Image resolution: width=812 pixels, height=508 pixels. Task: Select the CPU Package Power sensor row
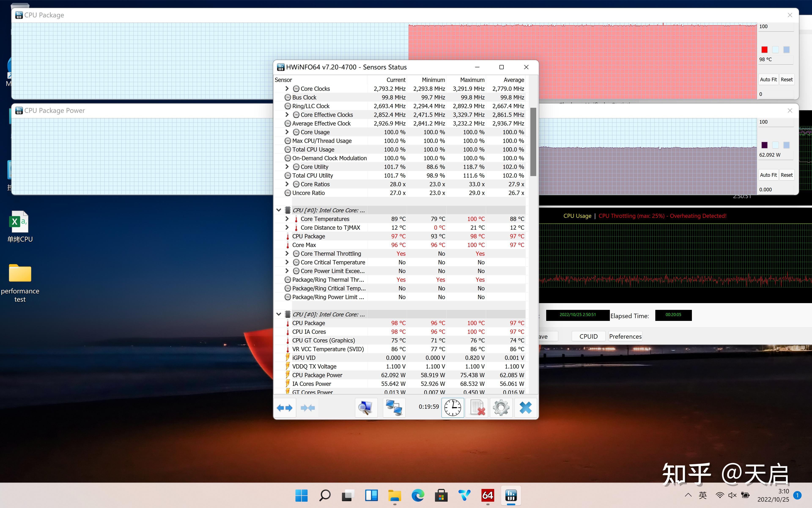400,375
